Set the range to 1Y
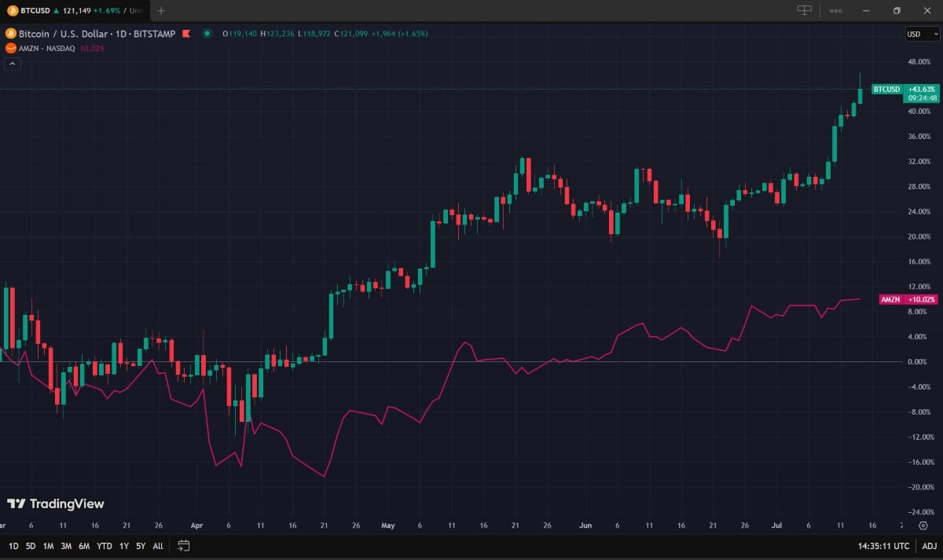 (x=124, y=546)
